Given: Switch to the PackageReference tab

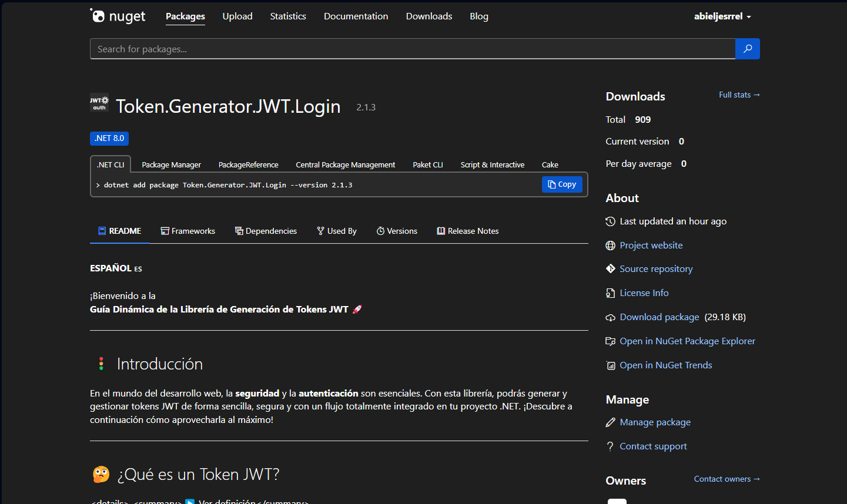Looking at the screenshot, I should click(248, 164).
